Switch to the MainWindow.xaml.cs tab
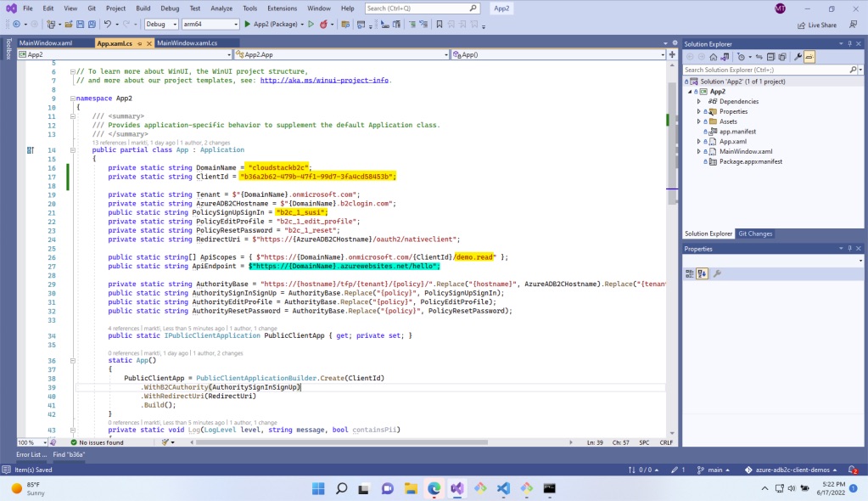This screenshot has width=868, height=501. click(x=188, y=42)
